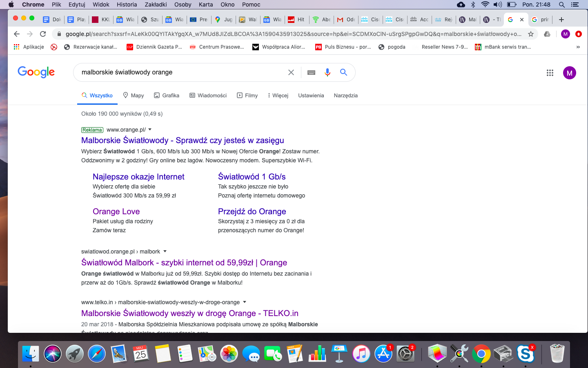The width and height of the screenshot is (588, 368).
Task: Open a new tab with the plus button
Action: [561, 19]
